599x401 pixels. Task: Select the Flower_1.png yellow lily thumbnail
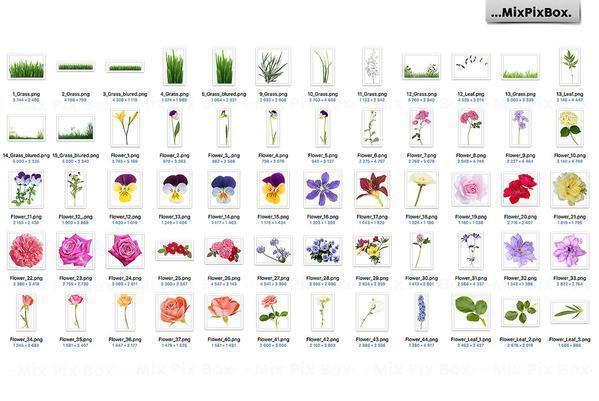tap(125, 128)
